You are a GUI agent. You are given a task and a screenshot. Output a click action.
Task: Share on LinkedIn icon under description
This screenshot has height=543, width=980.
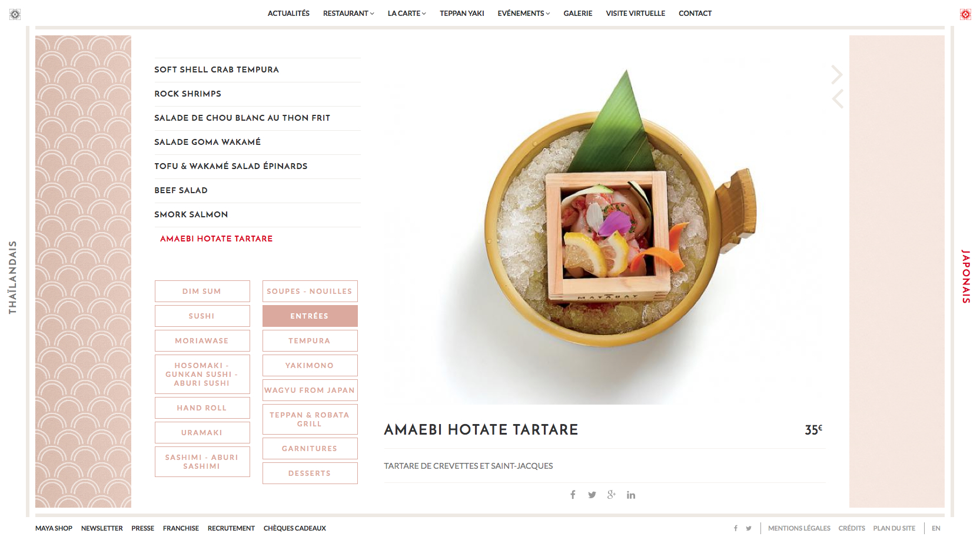pyautogui.click(x=631, y=495)
